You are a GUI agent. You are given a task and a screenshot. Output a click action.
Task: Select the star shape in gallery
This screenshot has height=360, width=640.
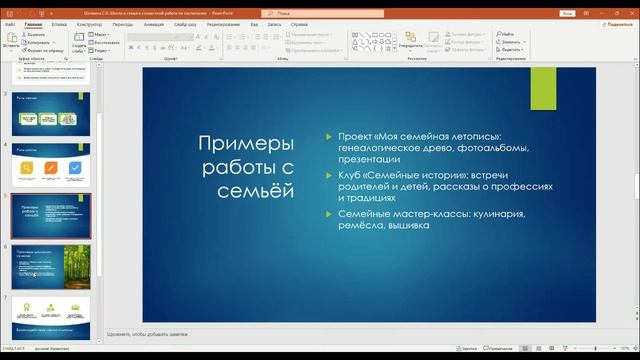[388, 49]
